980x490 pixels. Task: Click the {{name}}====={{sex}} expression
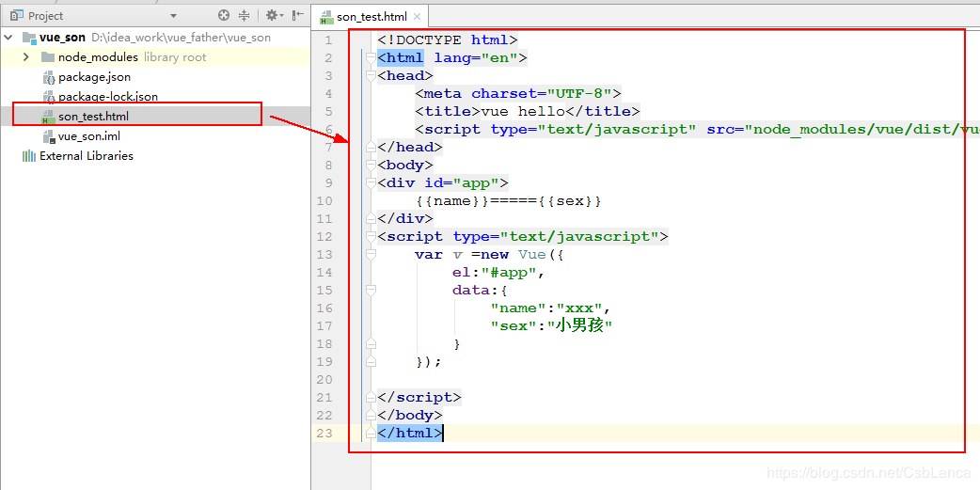[x=508, y=201]
